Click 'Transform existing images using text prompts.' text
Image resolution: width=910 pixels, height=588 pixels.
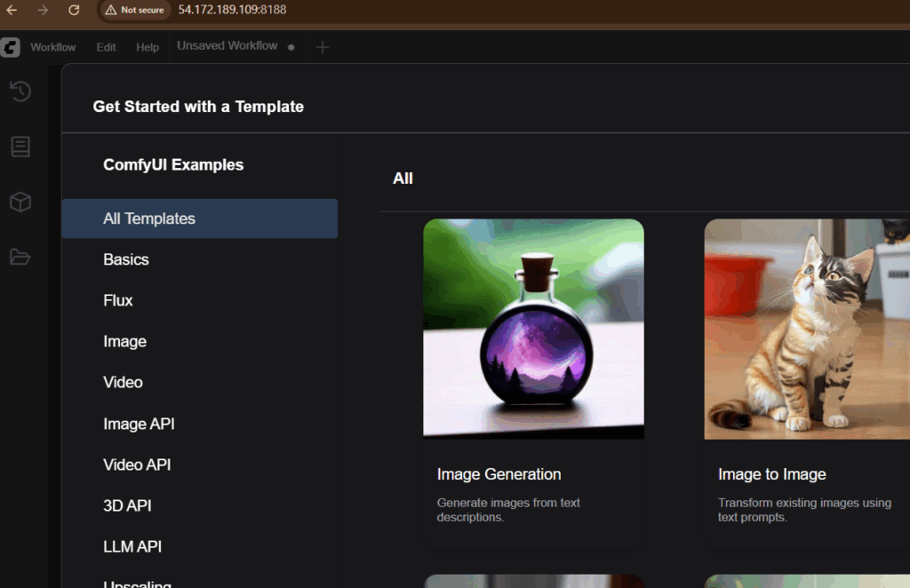point(804,510)
